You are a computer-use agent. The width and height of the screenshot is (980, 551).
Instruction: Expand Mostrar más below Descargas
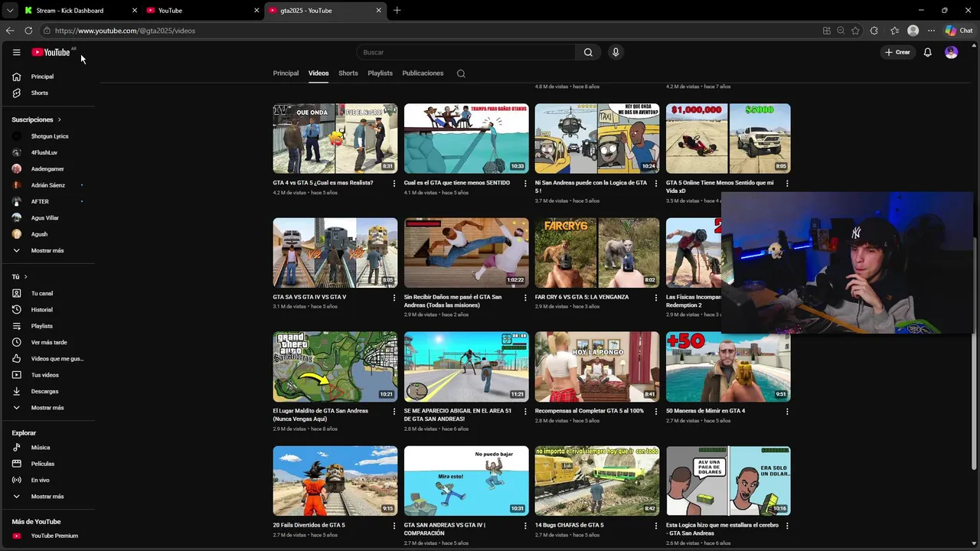click(47, 408)
